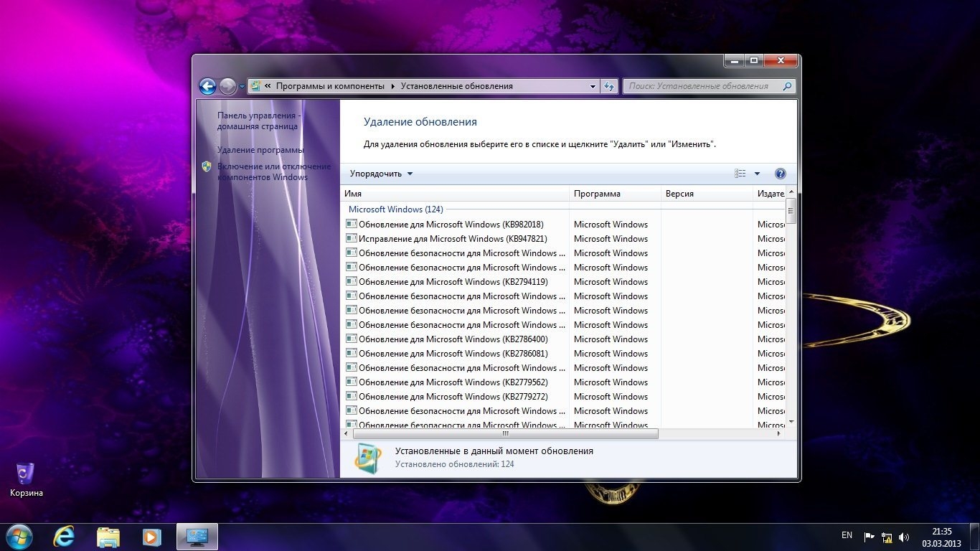980x551 pixels.
Task: Click horizontal scrollbar right arrow
Action: click(x=781, y=433)
